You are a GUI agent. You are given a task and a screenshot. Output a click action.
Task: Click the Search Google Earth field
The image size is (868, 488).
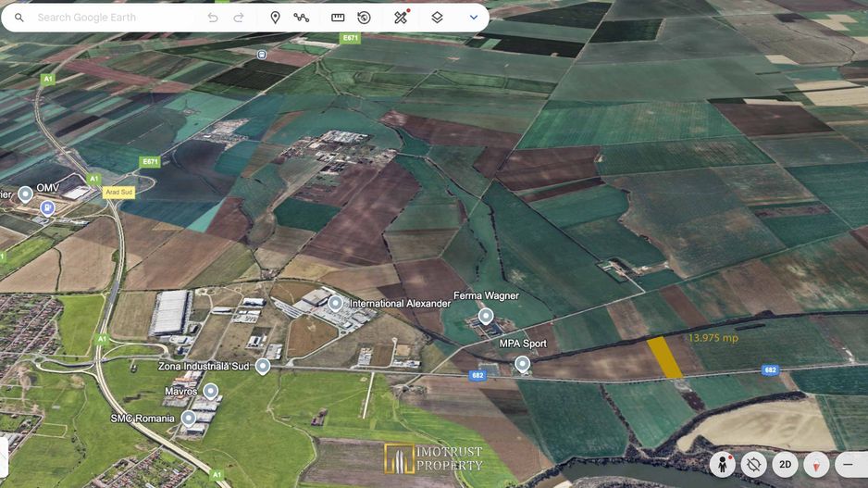tap(111, 18)
